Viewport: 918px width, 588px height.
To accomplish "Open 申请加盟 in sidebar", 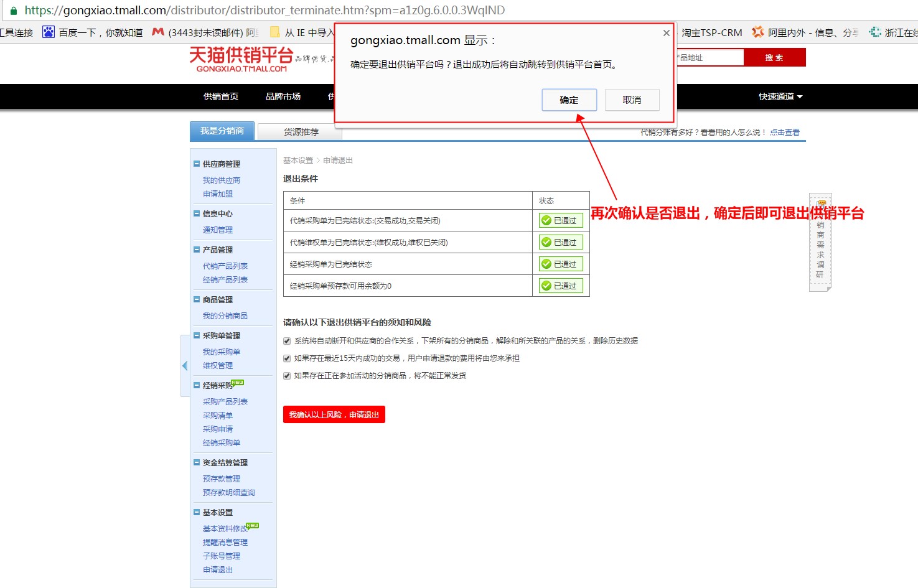I will click(x=217, y=194).
